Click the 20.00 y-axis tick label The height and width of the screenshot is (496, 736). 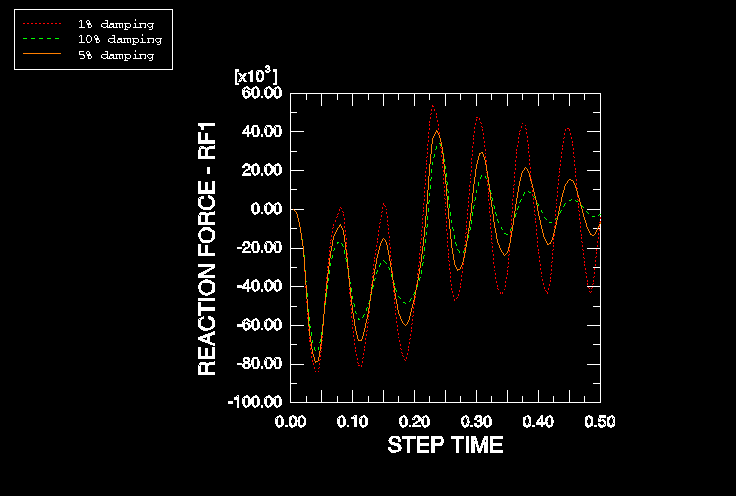(262, 170)
